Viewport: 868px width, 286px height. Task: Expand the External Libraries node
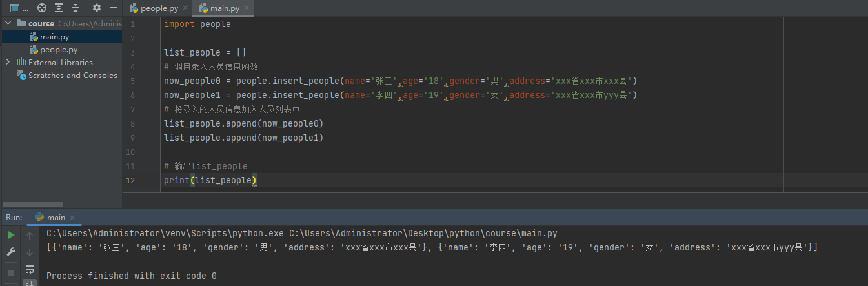click(x=8, y=62)
